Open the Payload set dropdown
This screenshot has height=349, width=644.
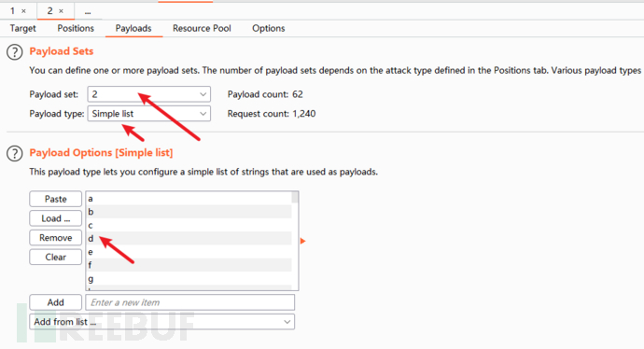pos(149,94)
